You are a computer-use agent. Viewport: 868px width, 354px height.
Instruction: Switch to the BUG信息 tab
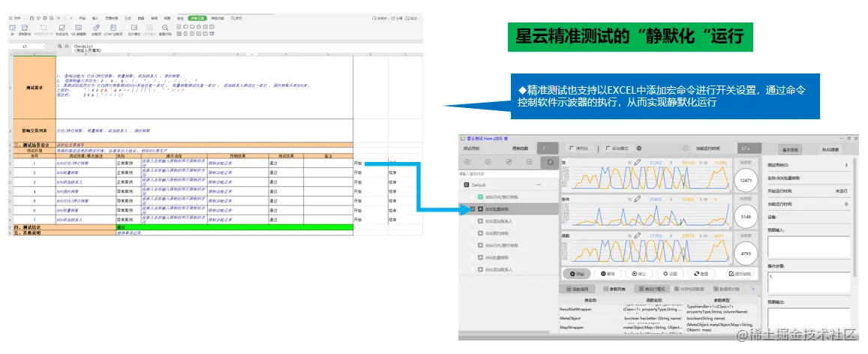tap(830, 149)
